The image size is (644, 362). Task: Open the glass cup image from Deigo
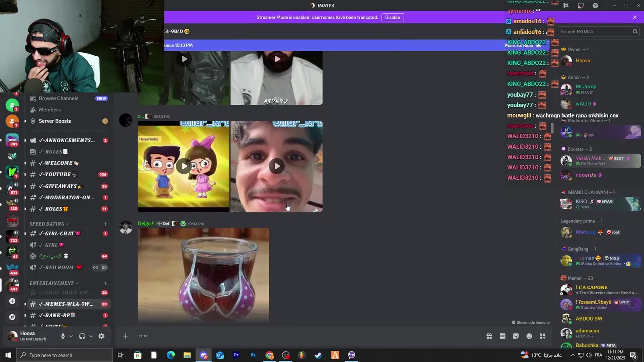203,275
